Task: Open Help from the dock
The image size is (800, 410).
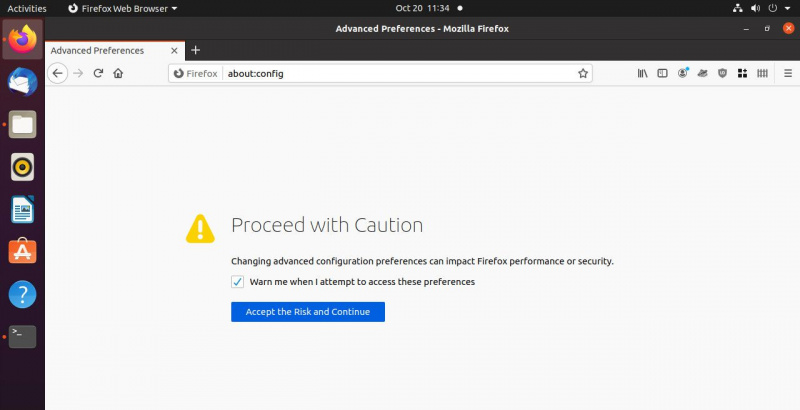Action: pyautogui.click(x=22, y=294)
